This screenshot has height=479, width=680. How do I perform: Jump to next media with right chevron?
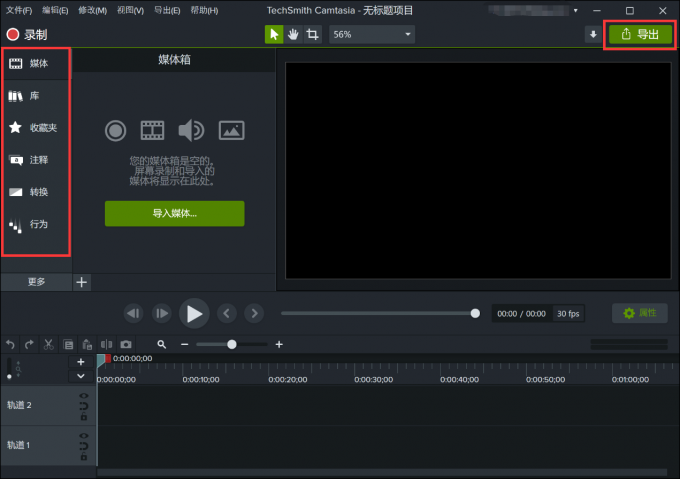(x=254, y=313)
